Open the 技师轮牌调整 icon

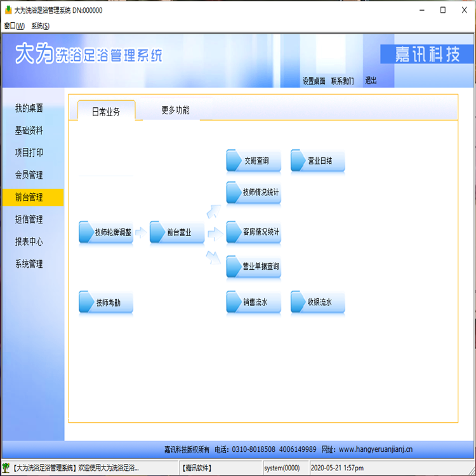click(x=106, y=232)
